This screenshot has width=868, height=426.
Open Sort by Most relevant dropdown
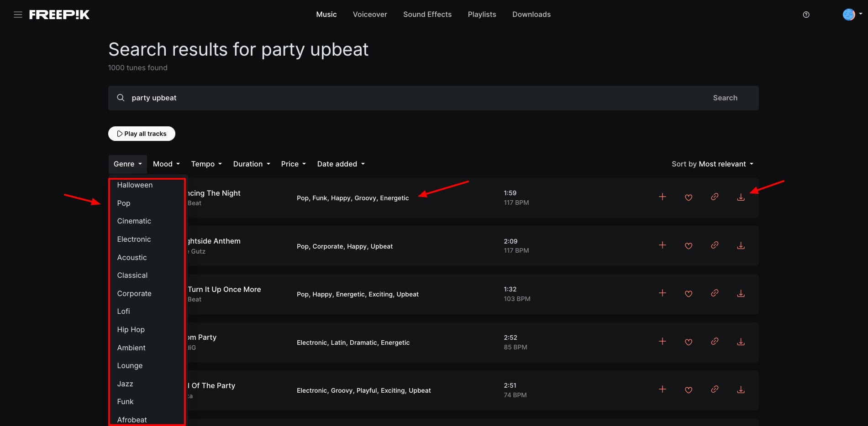coord(712,164)
